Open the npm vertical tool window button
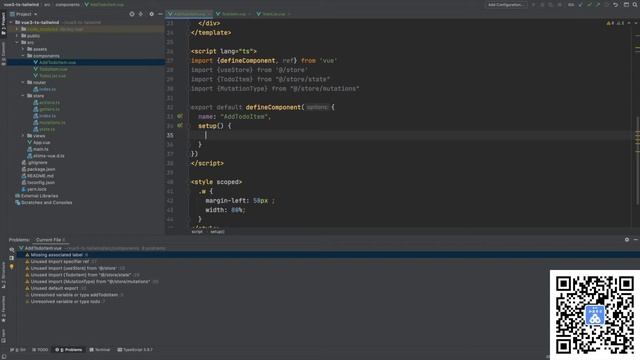Screen dimensions: 640x360 point(3,336)
